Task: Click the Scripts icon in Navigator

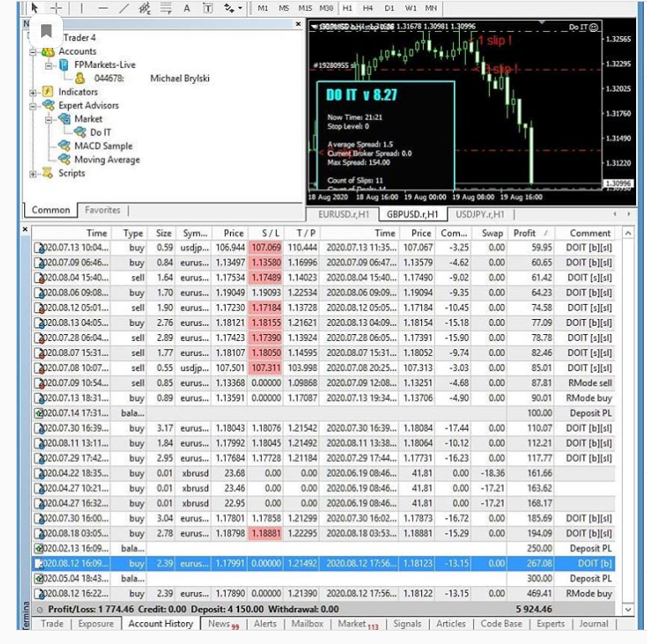Action: pyautogui.click(x=48, y=173)
